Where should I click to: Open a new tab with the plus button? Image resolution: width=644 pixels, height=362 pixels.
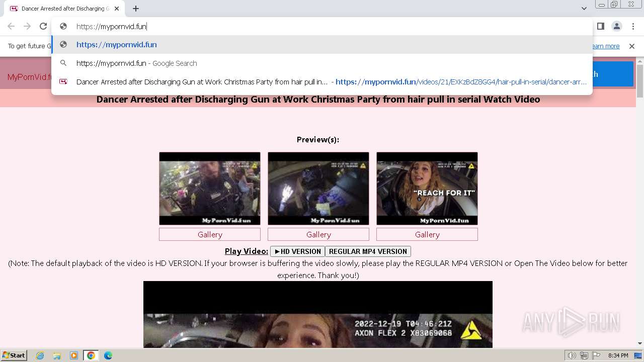(136, 9)
